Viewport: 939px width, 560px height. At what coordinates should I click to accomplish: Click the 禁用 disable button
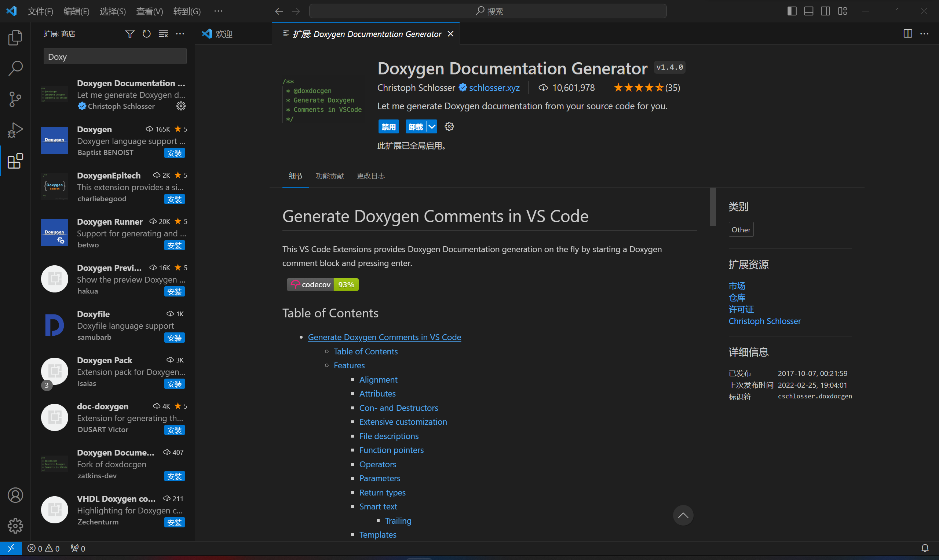[388, 127]
